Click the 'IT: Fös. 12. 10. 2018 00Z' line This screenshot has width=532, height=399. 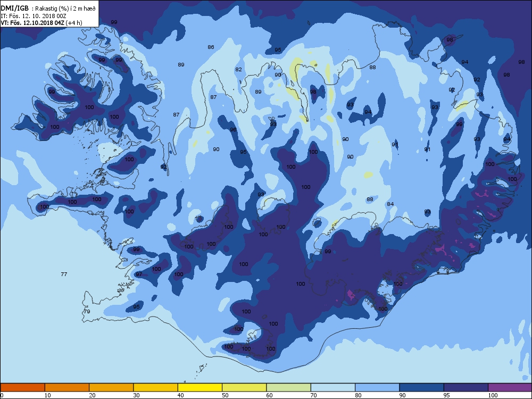pos(33,16)
